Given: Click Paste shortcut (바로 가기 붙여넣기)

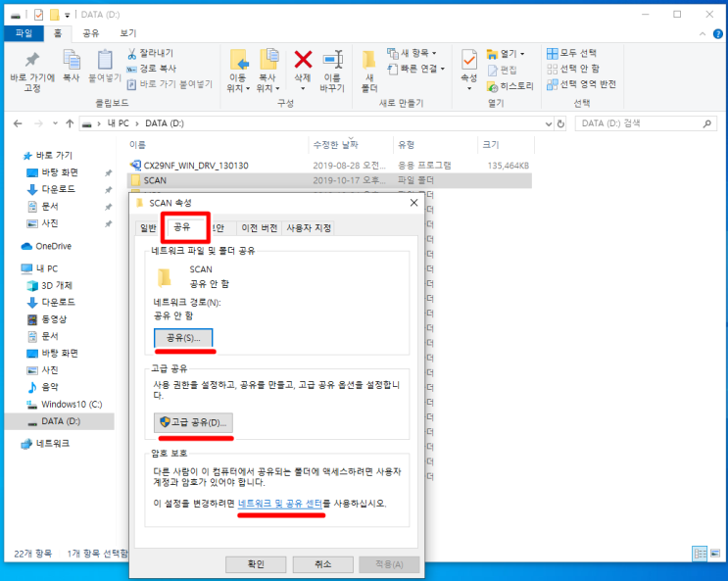Looking at the screenshot, I should (170, 84).
